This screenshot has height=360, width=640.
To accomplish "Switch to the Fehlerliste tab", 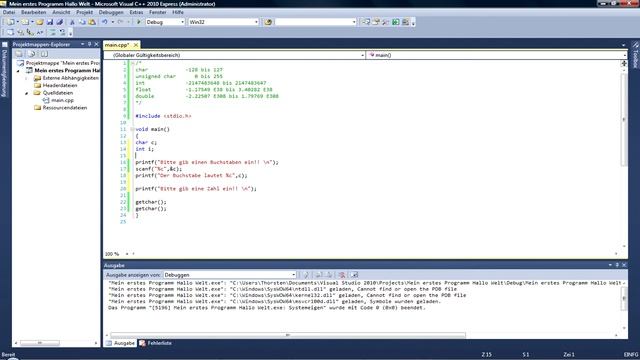I will pyautogui.click(x=156, y=343).
